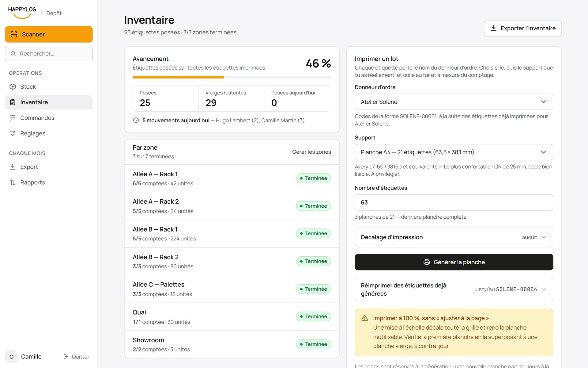Click the orange progress bar under Avancement
Image resolution: width=588 pixels, height=368 pixels.
[178, 77]
